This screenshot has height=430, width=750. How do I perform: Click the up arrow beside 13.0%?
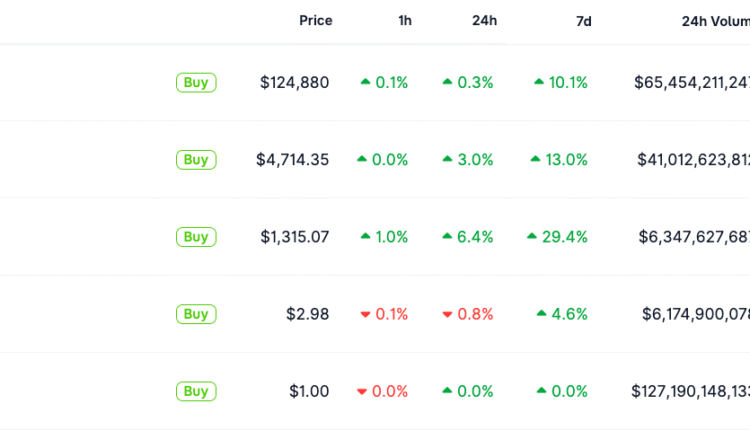click(536, 159)
